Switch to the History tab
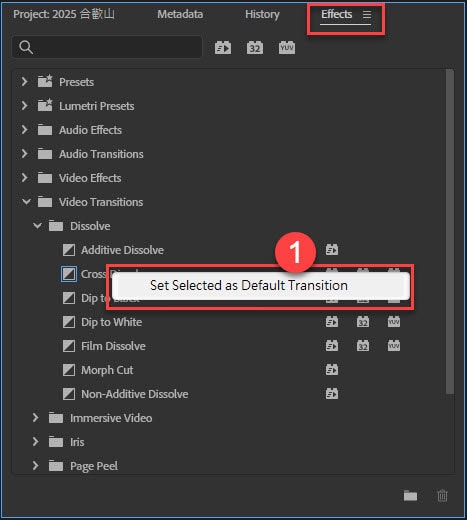The height and width of the screenshot is (520, 467). [262, 14]
